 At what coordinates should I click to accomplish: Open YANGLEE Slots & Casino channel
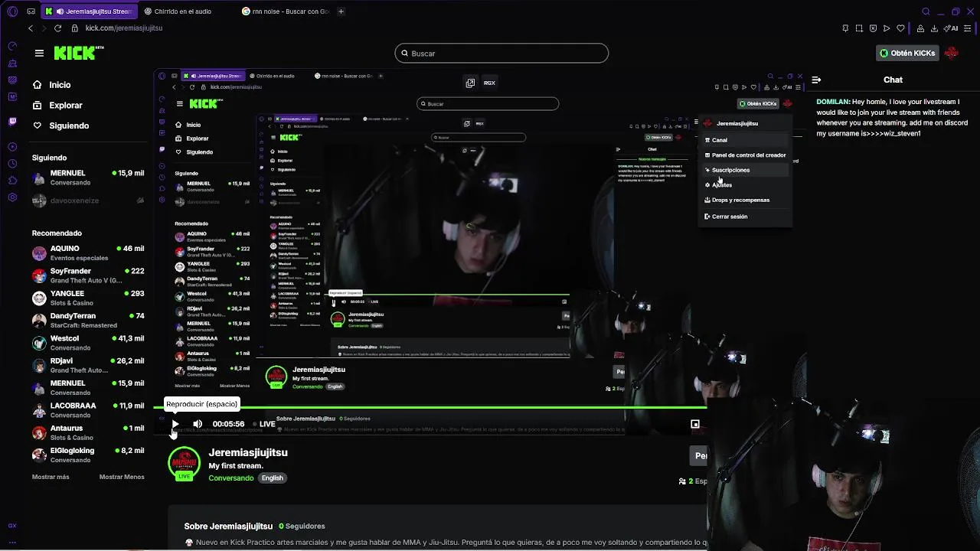(88, 298)
